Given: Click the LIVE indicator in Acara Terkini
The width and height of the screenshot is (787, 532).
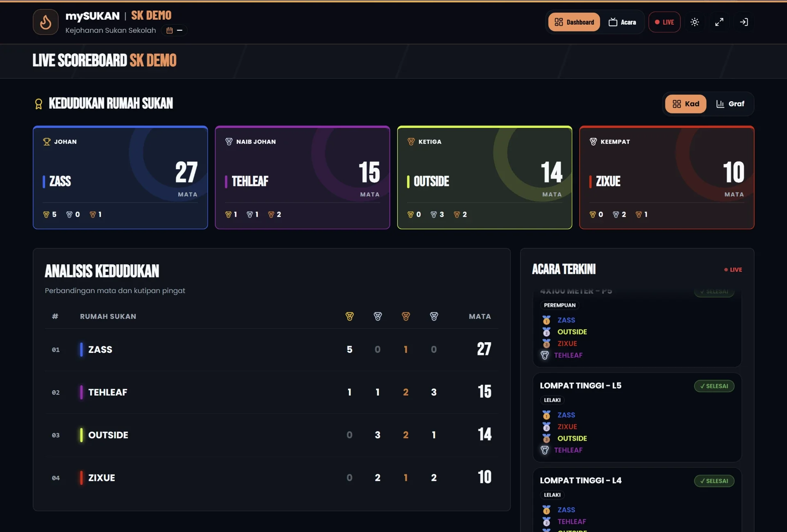Looking at the screenshot, I should (733, 270).
